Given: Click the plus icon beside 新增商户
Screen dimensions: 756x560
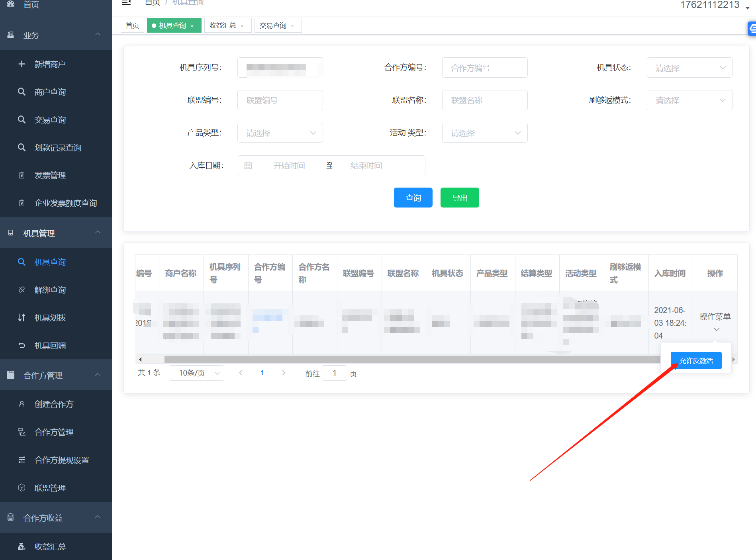Looking at the screenshot, I should [22, 64].
